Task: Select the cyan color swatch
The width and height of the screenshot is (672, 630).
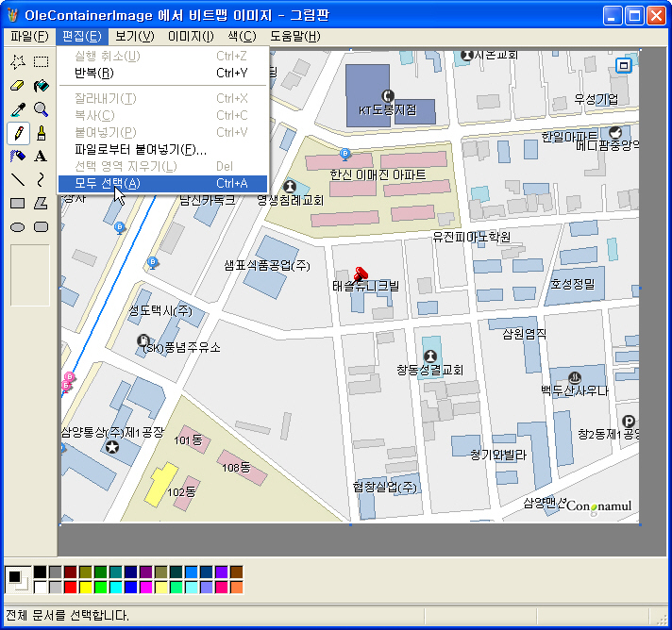Action: click(116, 587)
